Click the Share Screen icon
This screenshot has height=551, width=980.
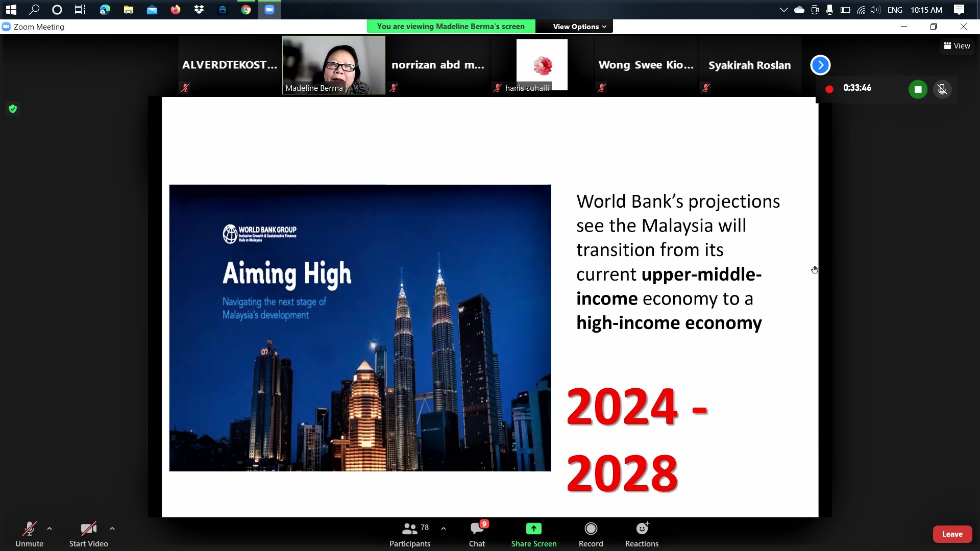tap(533, 529)
